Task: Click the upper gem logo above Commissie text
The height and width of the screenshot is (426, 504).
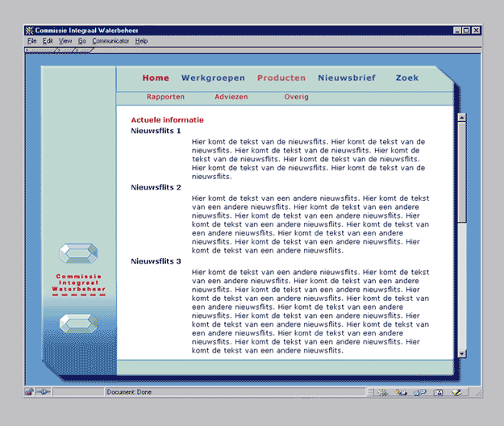Action: click(x=79, y=253)
